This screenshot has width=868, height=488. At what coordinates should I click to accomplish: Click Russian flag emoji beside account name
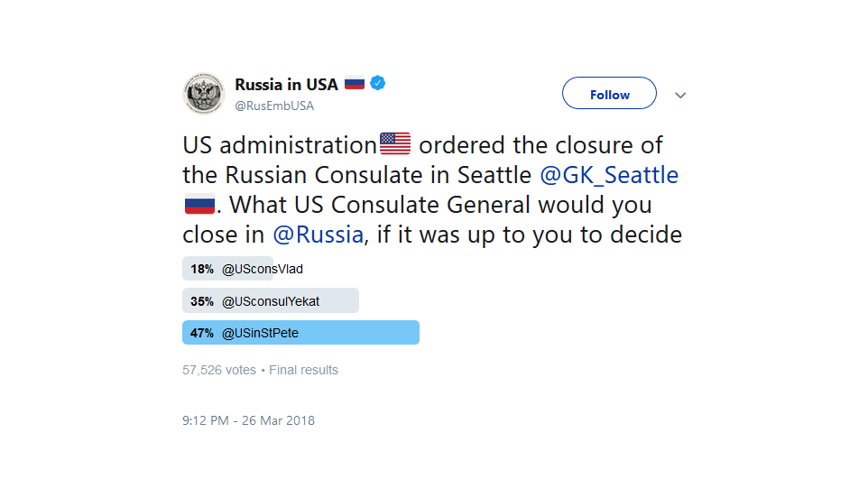pyautogui.click(x=355, y=84)
